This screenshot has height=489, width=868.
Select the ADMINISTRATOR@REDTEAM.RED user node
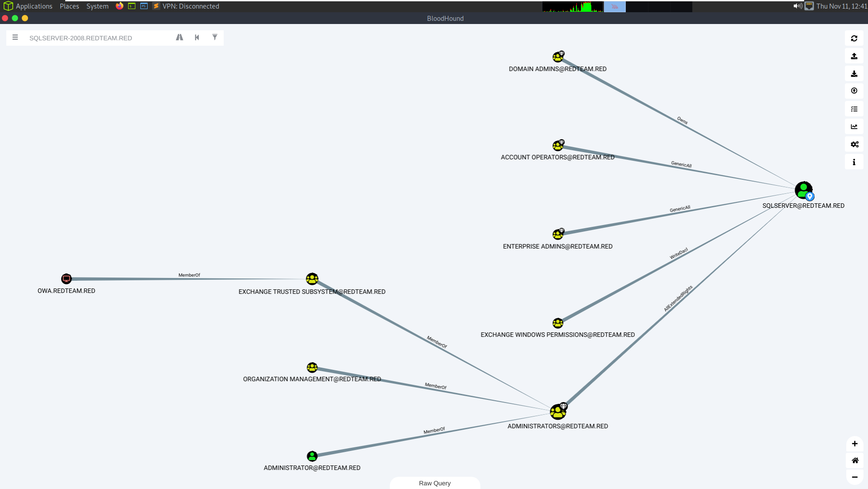(312, 456)
